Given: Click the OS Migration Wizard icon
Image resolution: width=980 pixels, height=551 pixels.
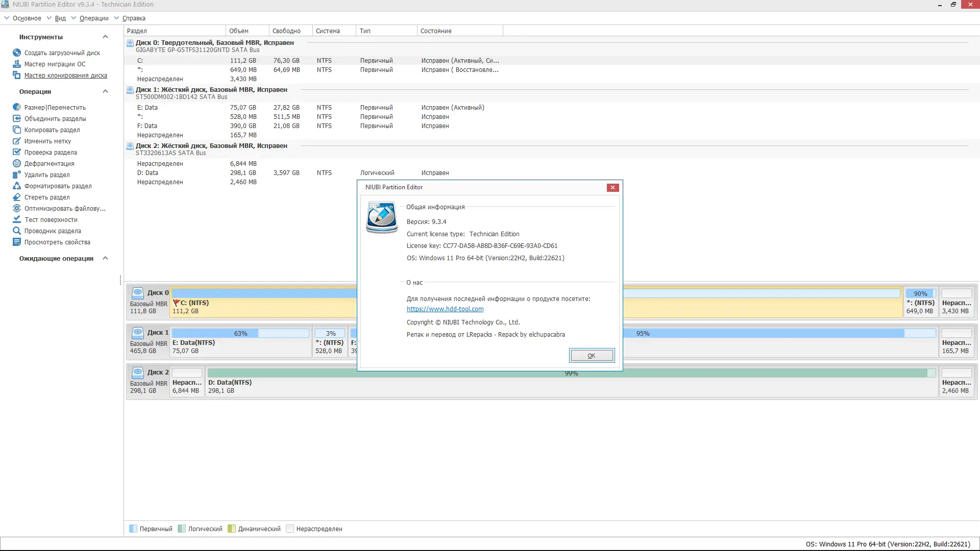Looking at the screenshot, I should point(17,64).
